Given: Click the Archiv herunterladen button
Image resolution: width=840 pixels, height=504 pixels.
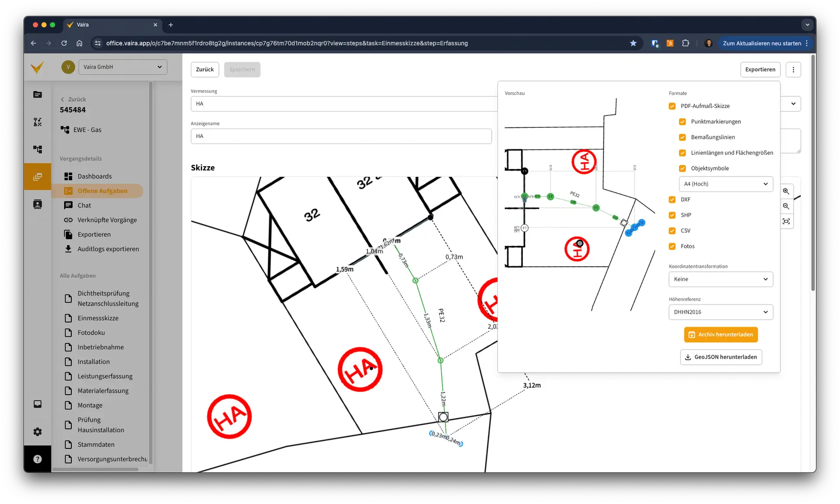Looking at the screenshot, I should click(x=721, y=335).
